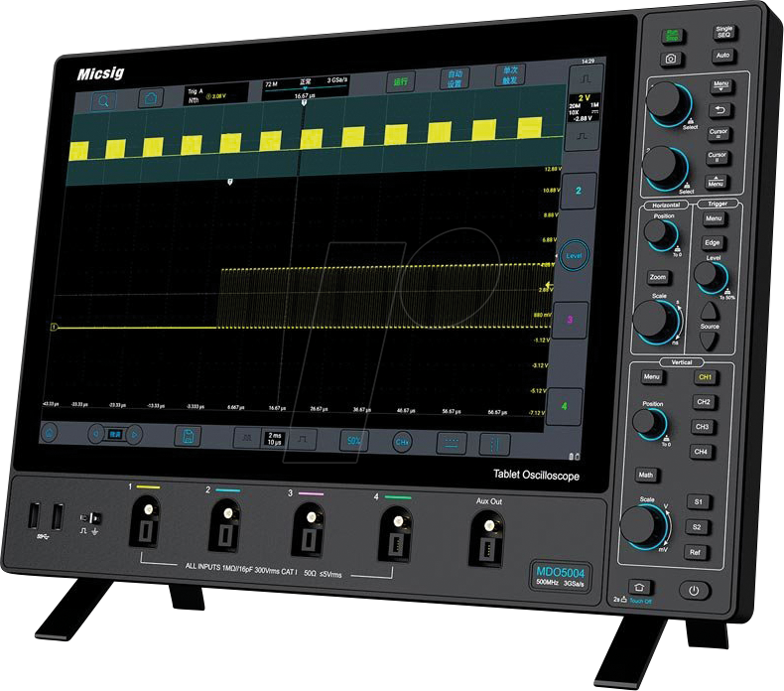Screen dimensions: 784x691
Task: Open the Trig A trigger info box
Action: tap(216, 94)
